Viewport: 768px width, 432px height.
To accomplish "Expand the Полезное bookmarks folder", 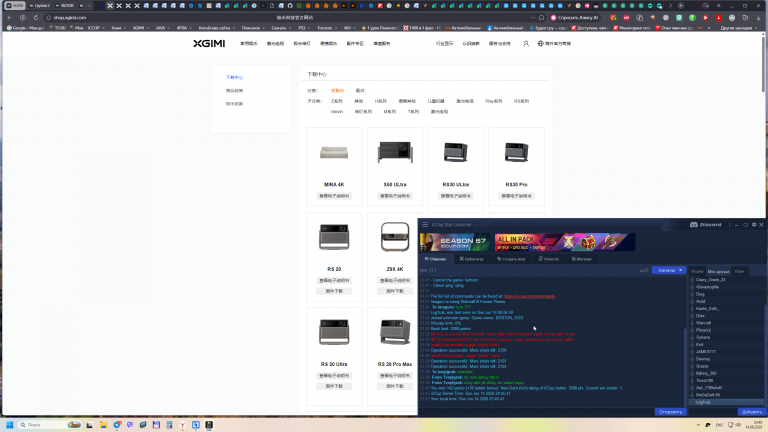I will point(253,28).
